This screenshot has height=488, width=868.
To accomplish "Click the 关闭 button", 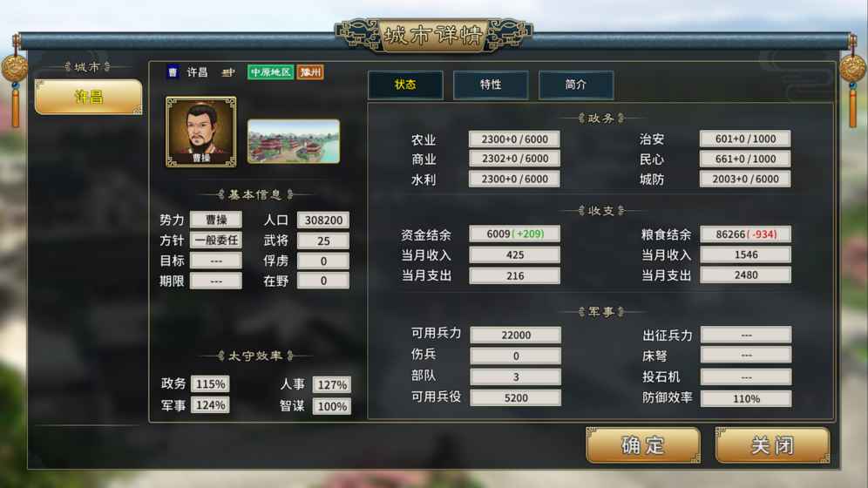I will pyautogui.click(x=772, y=444).
